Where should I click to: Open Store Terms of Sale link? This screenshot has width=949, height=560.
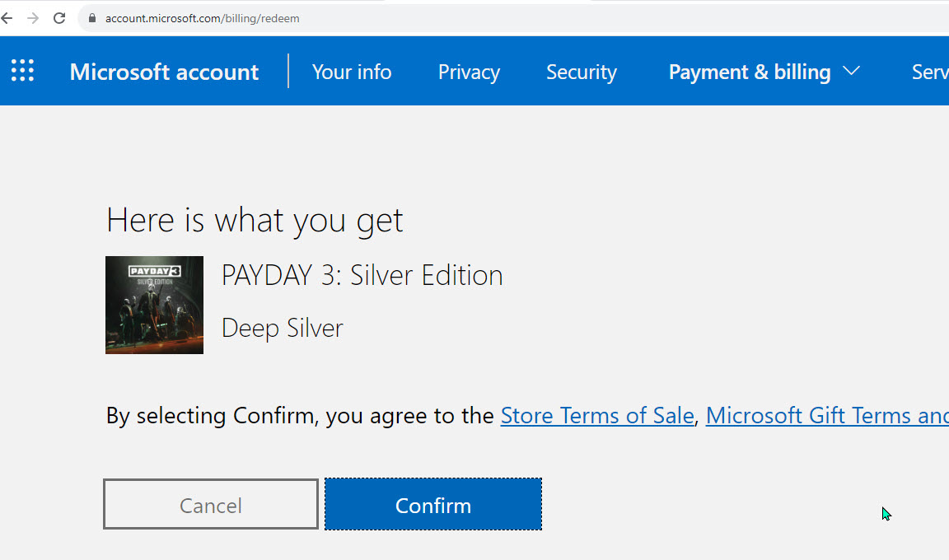(x=596, y=415)
